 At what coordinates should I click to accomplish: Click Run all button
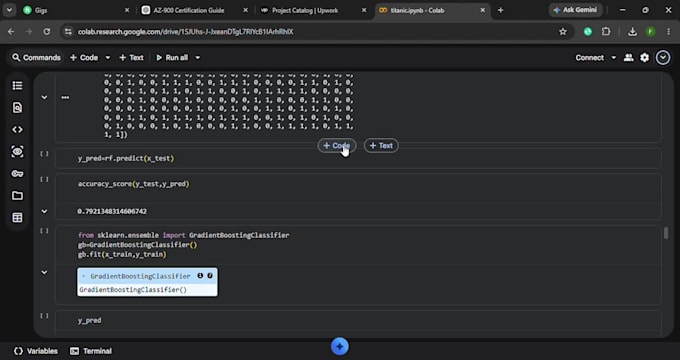(172, 57)
